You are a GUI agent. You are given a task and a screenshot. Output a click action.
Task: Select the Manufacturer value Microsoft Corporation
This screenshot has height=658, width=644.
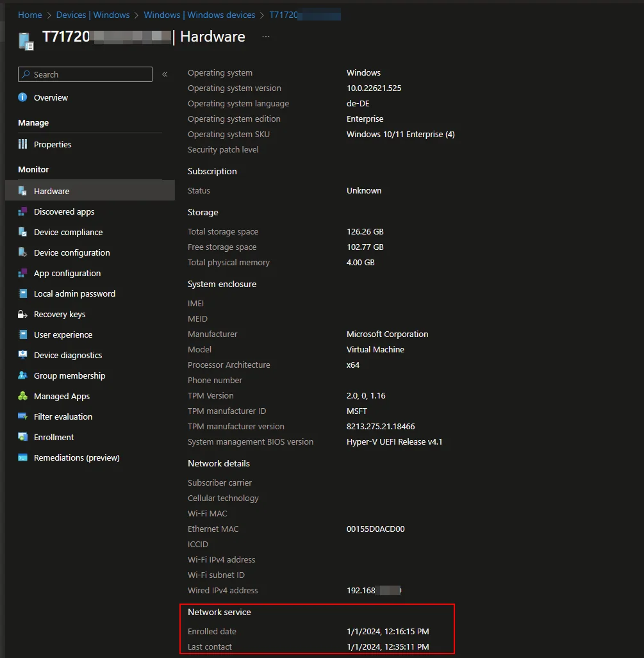click(388, 334)
